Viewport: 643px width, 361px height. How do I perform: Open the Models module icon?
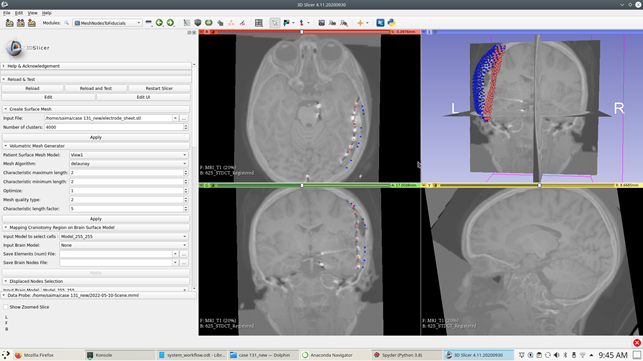(x=209, y=23)
